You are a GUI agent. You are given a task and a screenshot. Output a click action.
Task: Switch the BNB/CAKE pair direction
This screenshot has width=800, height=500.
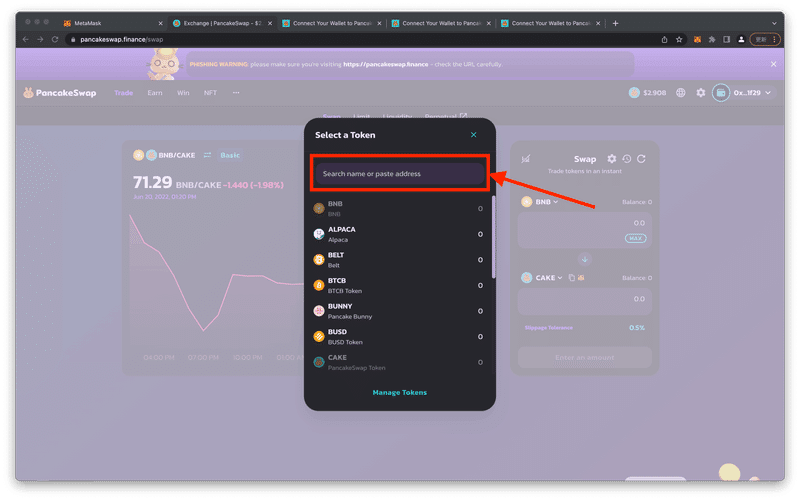click(x=207, y=155)
